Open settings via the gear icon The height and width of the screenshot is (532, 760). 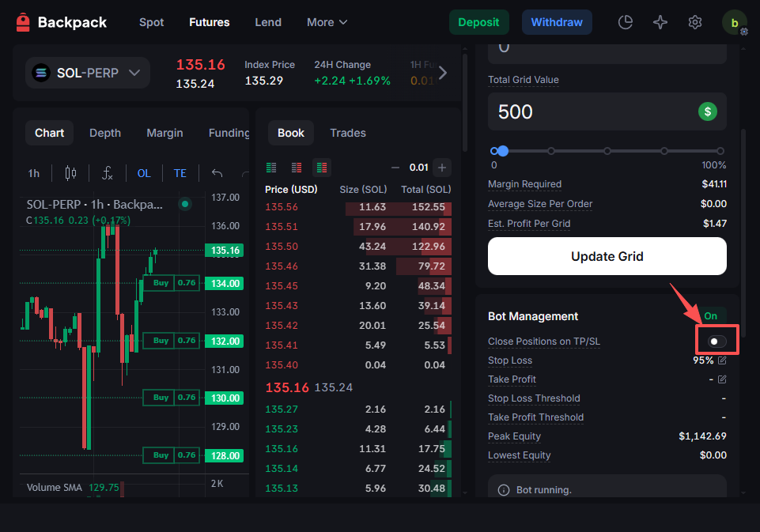click(x=695, y=22)
